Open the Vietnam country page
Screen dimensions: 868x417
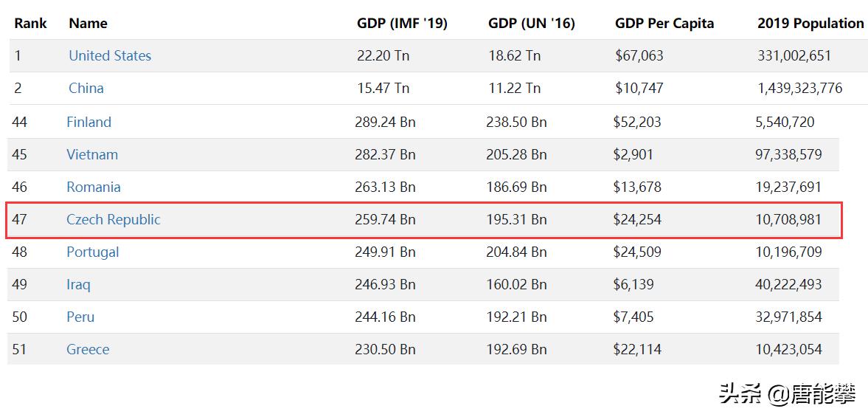92,155
